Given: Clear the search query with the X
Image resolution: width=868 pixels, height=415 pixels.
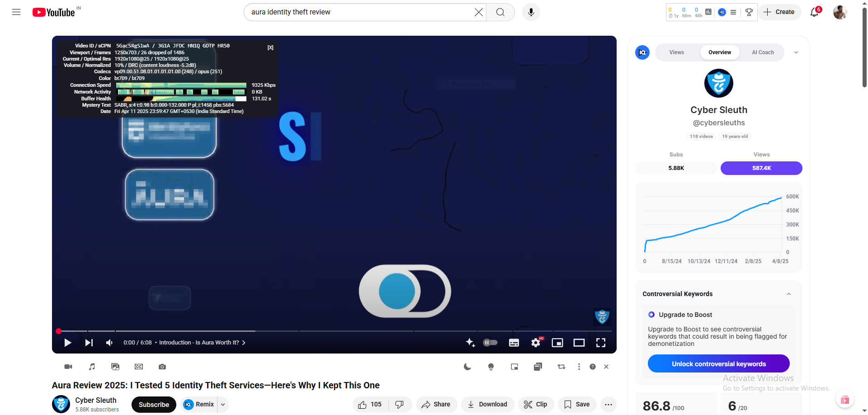Looking at the screenshot, I should coord(478,12).
